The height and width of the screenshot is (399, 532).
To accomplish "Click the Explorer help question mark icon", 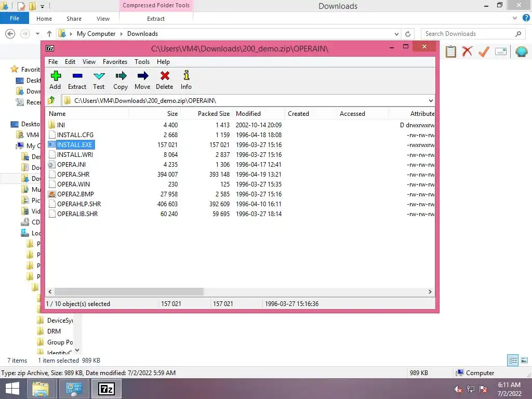I will coord(526,18).
